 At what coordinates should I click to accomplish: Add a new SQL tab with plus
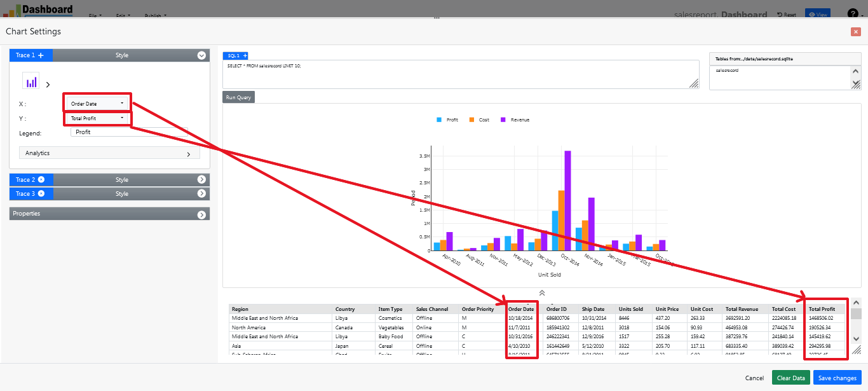pyautogui.click(x=245, y=56)
